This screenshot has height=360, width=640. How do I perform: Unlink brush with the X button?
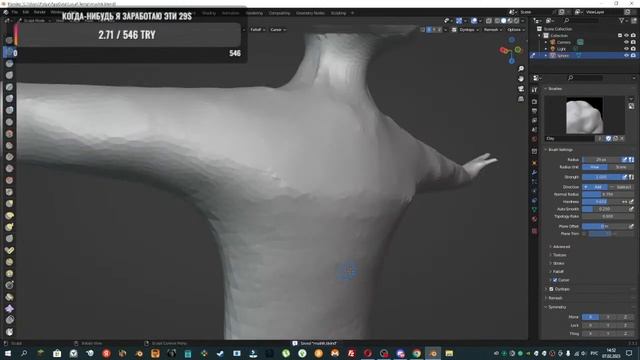[x=622, y=139]
